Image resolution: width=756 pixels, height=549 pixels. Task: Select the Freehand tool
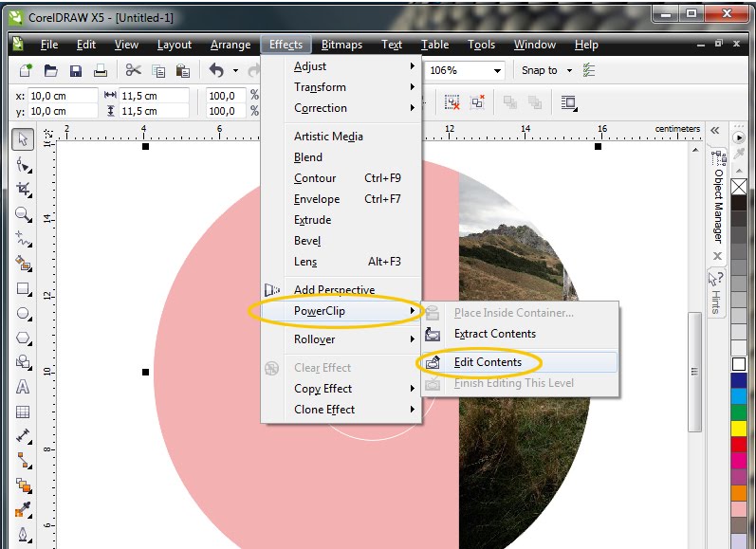(x=23, y=239)
